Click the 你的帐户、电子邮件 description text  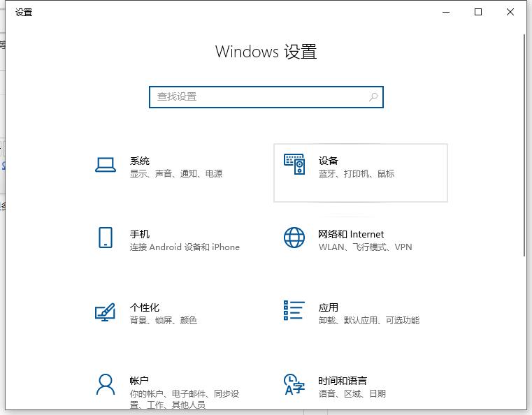pyautogui.click(x=185, y=399)
